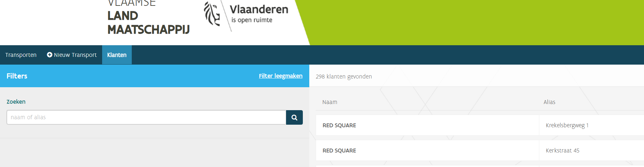This screenshot has height=167, width=644.
Task: Open Nieuw Transport with plus icon
Action: pos(72,55)
